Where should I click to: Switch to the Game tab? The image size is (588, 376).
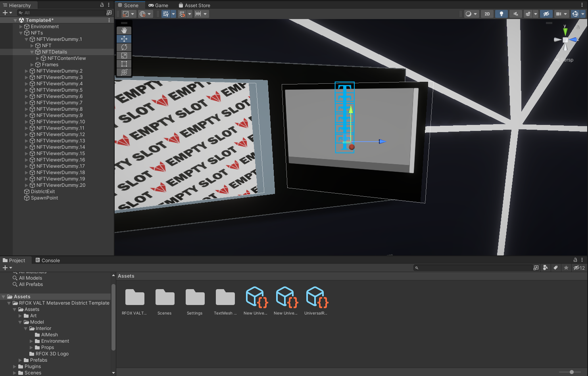click(158, 5)
